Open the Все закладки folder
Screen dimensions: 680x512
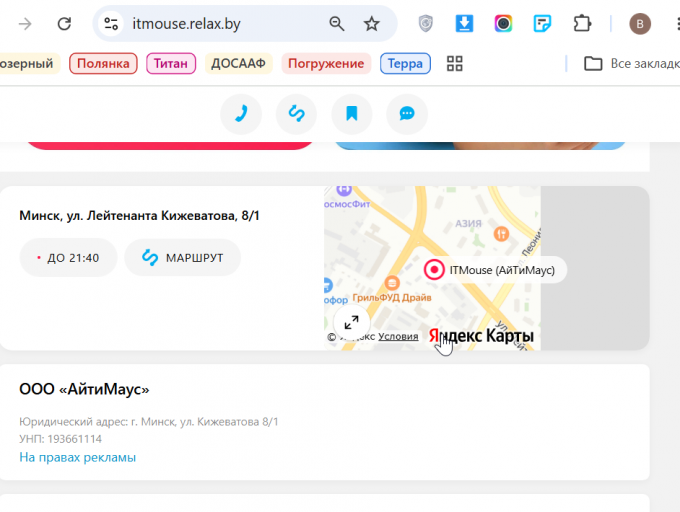[631, 64]
